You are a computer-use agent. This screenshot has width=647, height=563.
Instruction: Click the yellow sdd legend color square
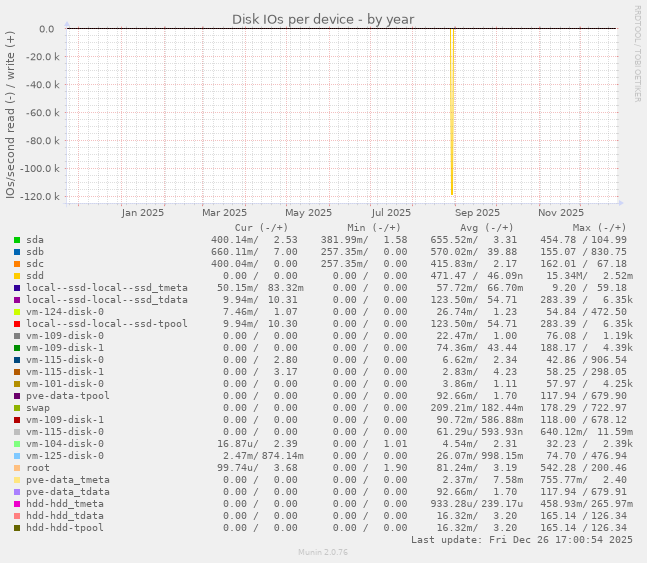tap(17, 276)
